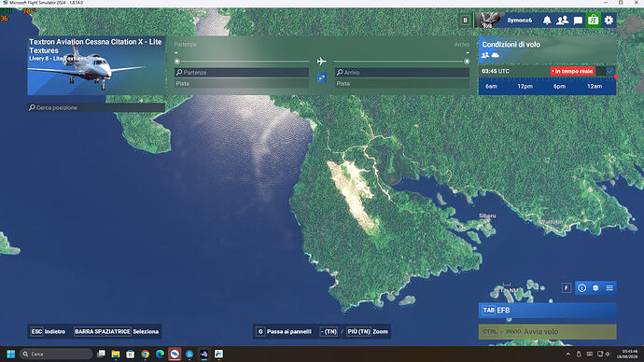Viewport: 644px width, 362px height.
Task: Open the arrival Pista dropdown
Action: (402, 83)
